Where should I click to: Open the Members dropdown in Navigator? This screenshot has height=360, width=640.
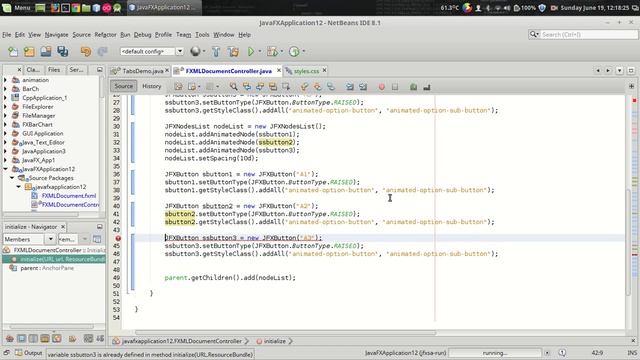(x=50, y=239)
